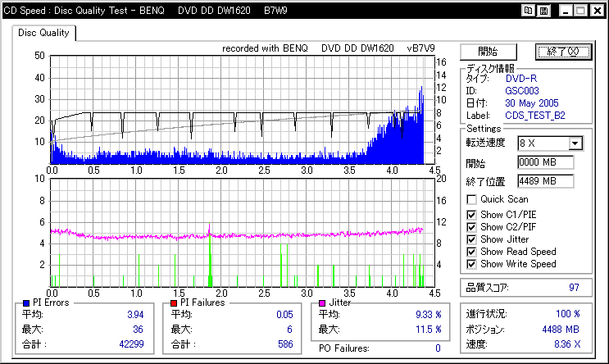Click the recorded with BENQ caption

(328, 48)
